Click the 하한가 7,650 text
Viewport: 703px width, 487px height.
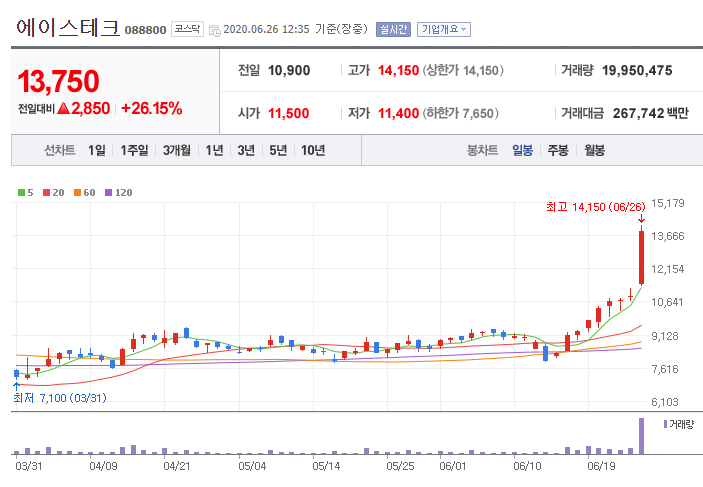point(460,113)
